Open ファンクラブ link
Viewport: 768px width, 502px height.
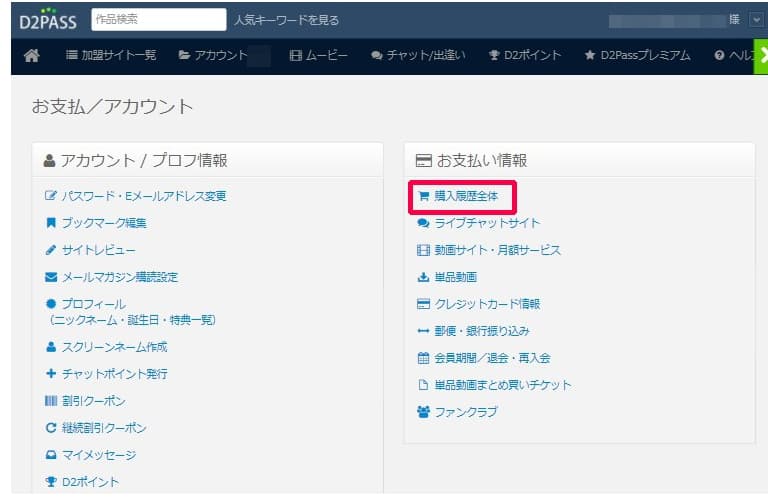465,412
